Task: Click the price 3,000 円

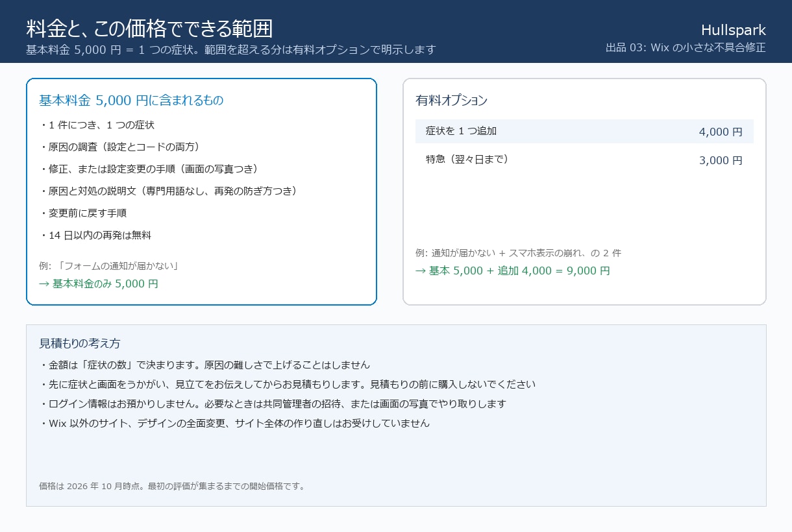Action: (721, 160)
